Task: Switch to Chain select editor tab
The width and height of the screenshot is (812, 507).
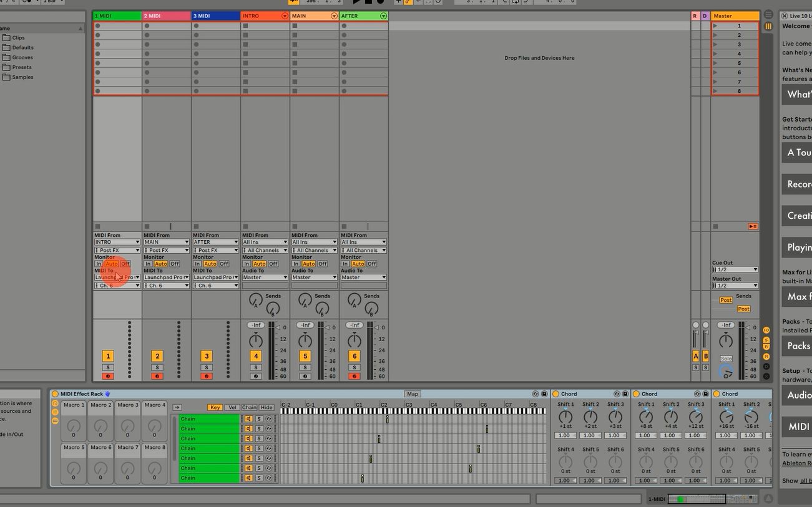Action: click(x=250, y=408)
